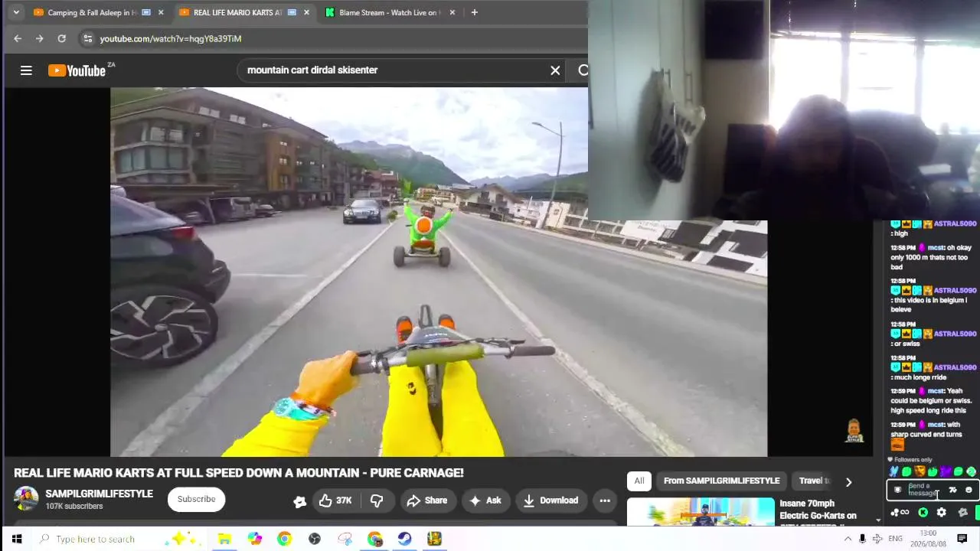Viewport: 980px width, 551px height.
Task: Open Windows notification center
Action: [962, 539]
